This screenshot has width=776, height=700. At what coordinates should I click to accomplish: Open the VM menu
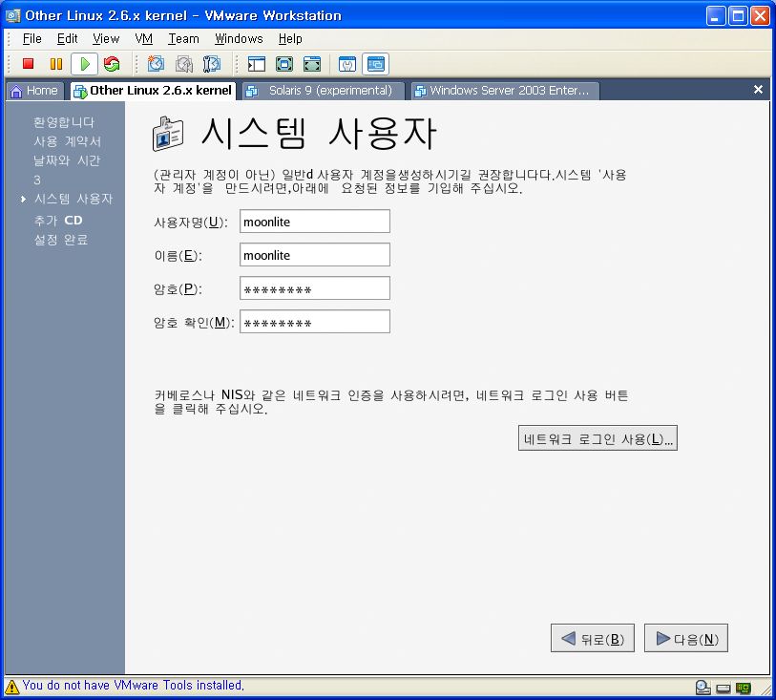point(143,39)
